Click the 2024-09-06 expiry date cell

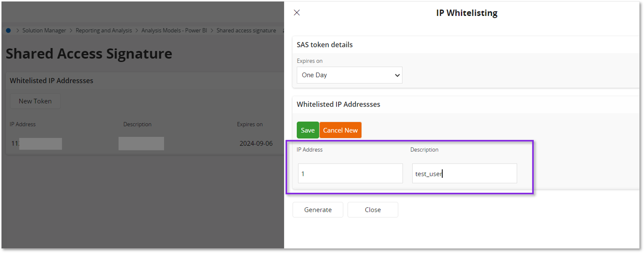click(x=256, y=143)
